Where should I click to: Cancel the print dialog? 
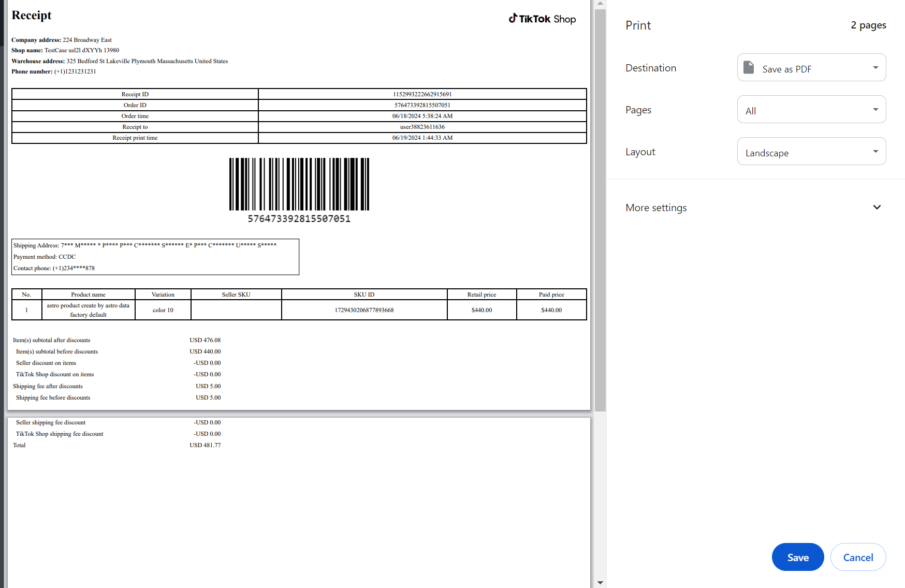(x=858, y=557)
